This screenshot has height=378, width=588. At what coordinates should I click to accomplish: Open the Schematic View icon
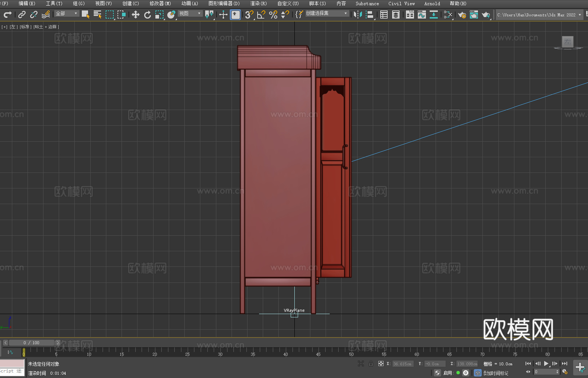(434, 14)
